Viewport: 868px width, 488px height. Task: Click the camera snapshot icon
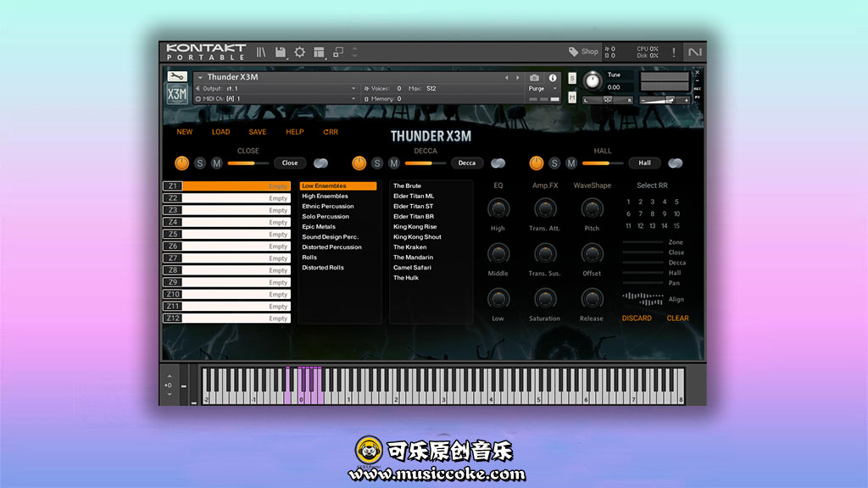click(x=534, y=78)
